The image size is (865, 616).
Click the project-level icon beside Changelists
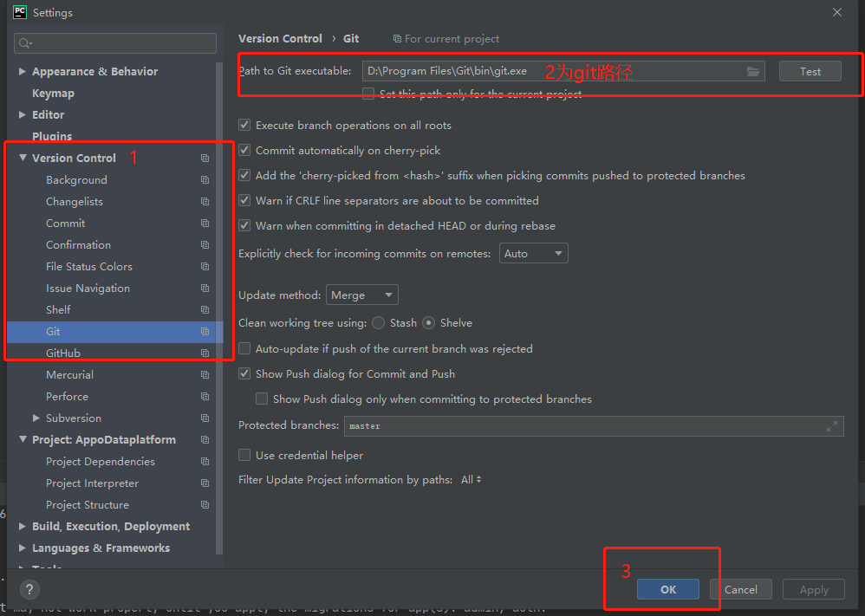[205, 201]
